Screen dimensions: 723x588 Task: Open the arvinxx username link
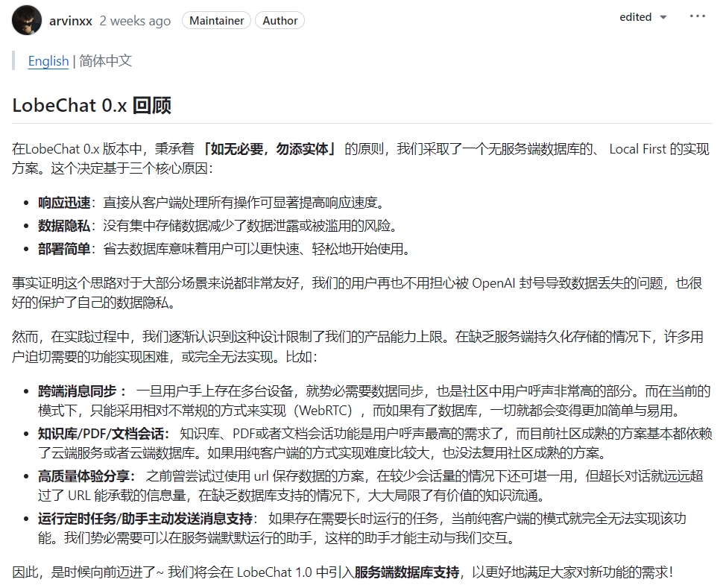tap(71, 21)
